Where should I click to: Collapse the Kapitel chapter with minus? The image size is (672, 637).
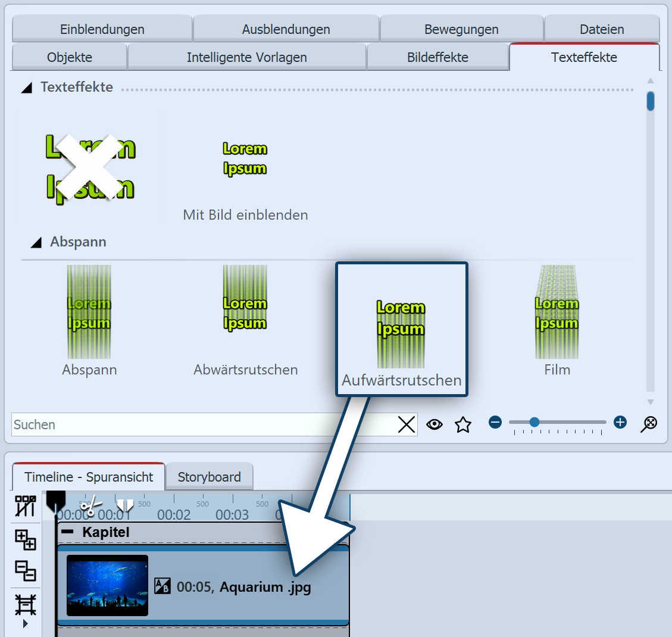[68, 532]
